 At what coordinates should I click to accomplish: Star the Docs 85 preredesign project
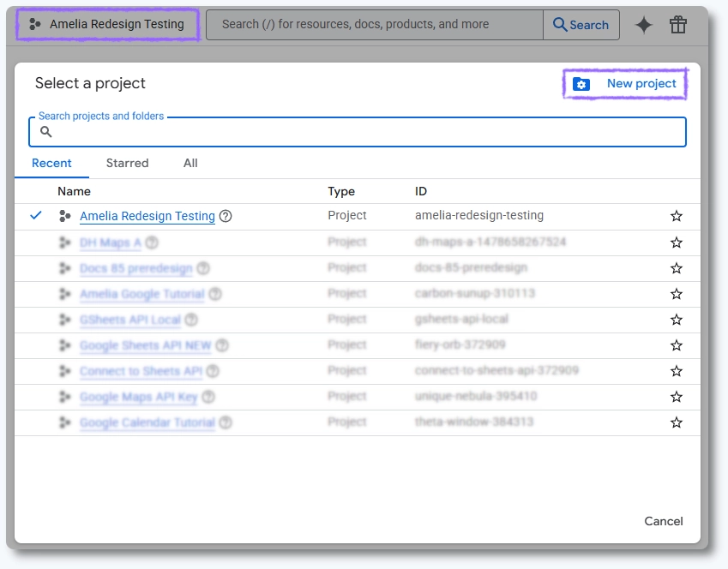[x=677, y=268]
